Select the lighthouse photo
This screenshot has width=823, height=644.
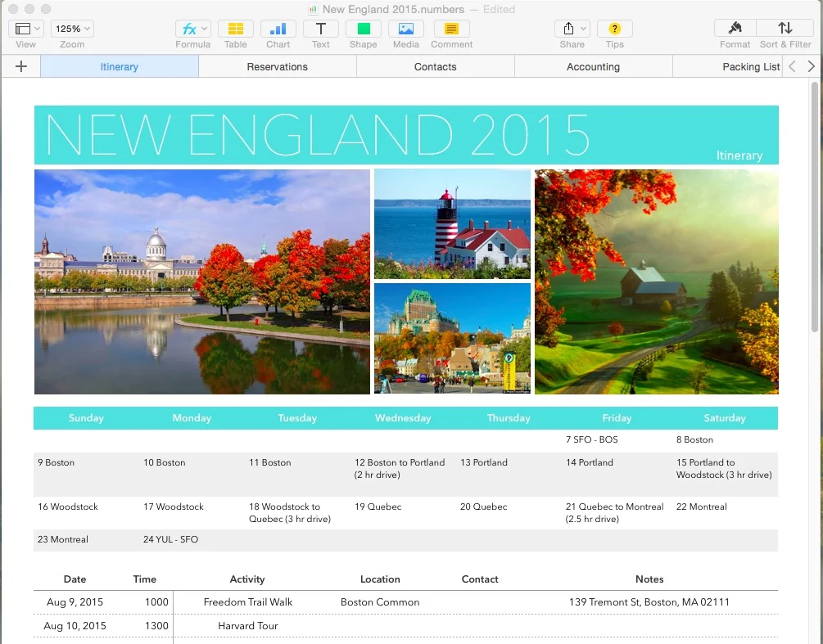[x=452, y=224]
